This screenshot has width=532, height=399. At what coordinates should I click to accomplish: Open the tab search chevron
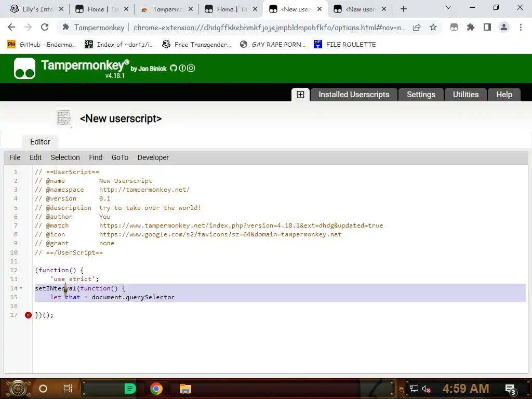pos(448,7)
